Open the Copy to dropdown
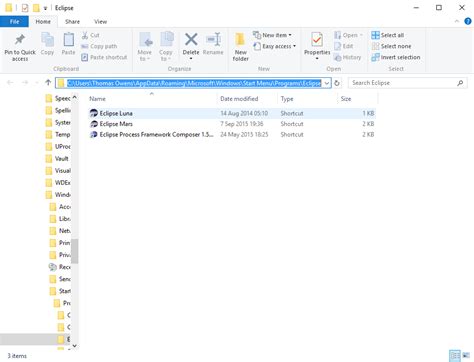474x362 pixels. pyautogui.click(x=166, y=46)
